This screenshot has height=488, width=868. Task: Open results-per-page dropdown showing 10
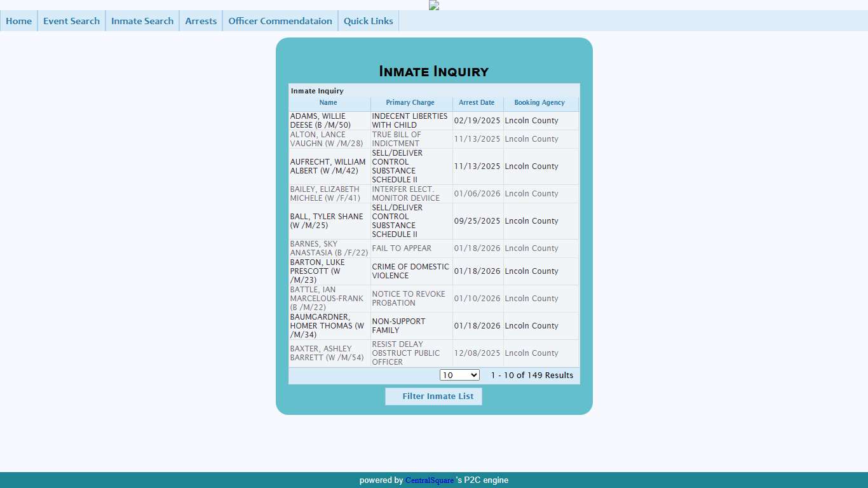click(x=459, y=376)
